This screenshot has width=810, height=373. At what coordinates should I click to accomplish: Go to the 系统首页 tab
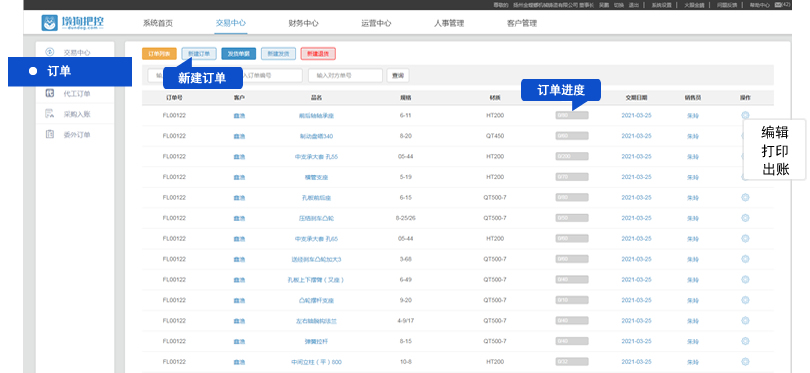pyautogui.click(x=158, y=23)
